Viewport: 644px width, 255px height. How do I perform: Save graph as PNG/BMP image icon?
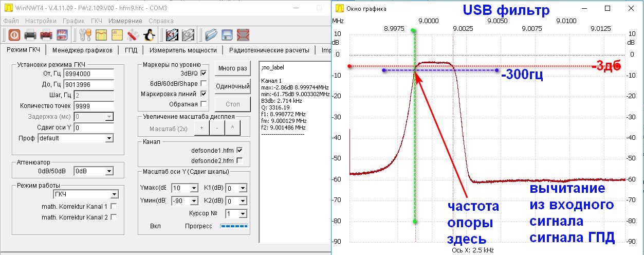(x=62, y=35)
